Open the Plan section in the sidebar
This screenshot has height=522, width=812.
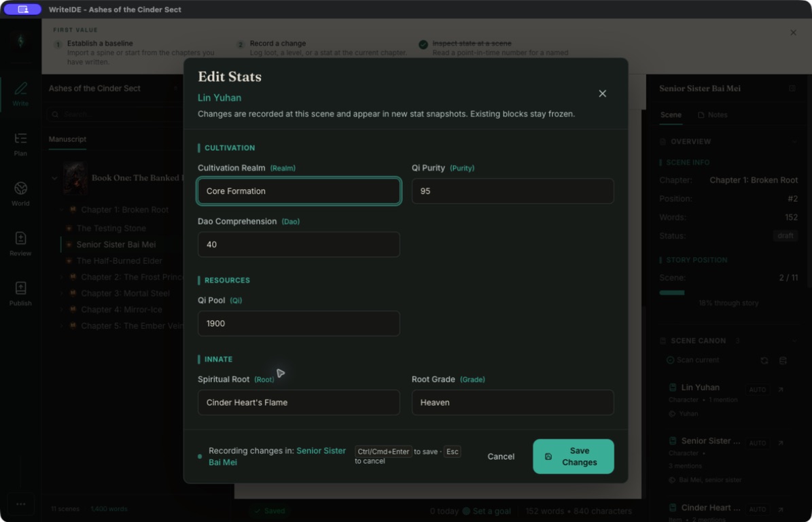coord(20,144)
